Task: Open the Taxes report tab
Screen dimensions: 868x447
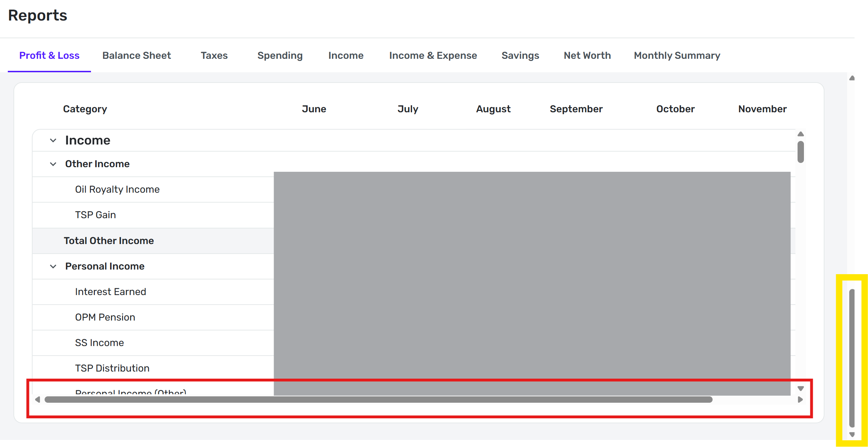Action: coord(214,56)
